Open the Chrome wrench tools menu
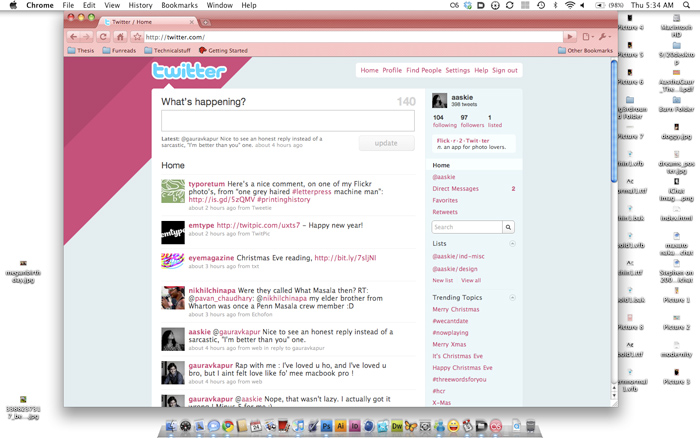700x438 pixels. coord(604,37)
